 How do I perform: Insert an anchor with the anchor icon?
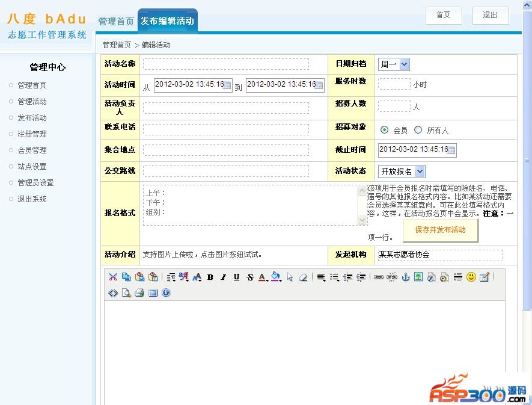point(405,277)
